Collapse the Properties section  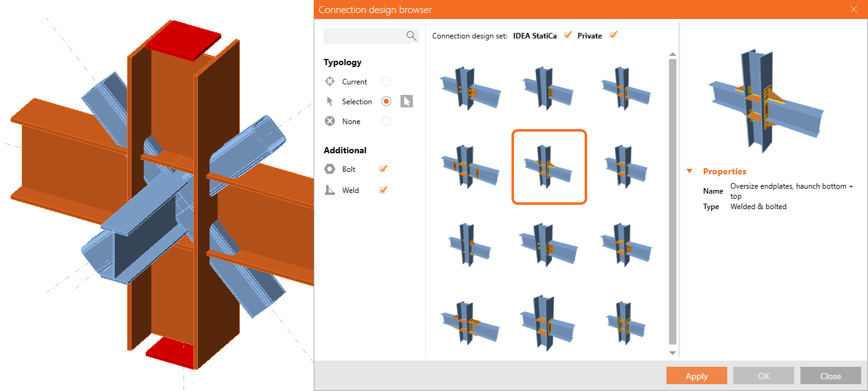(689, 171)
